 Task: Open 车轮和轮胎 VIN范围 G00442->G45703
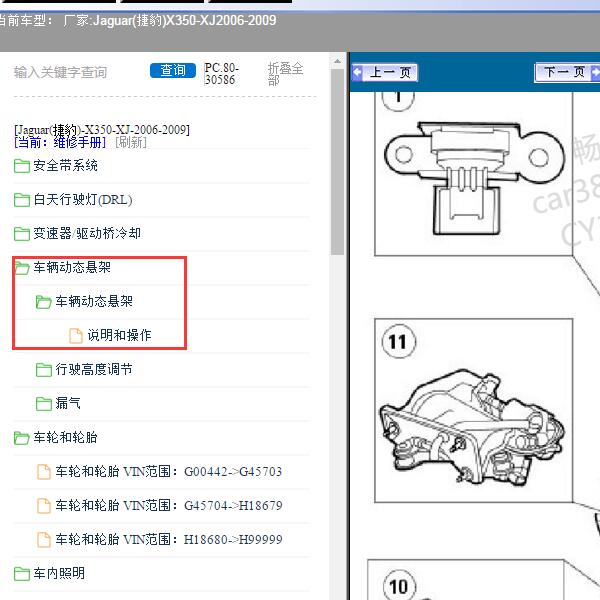169,471
